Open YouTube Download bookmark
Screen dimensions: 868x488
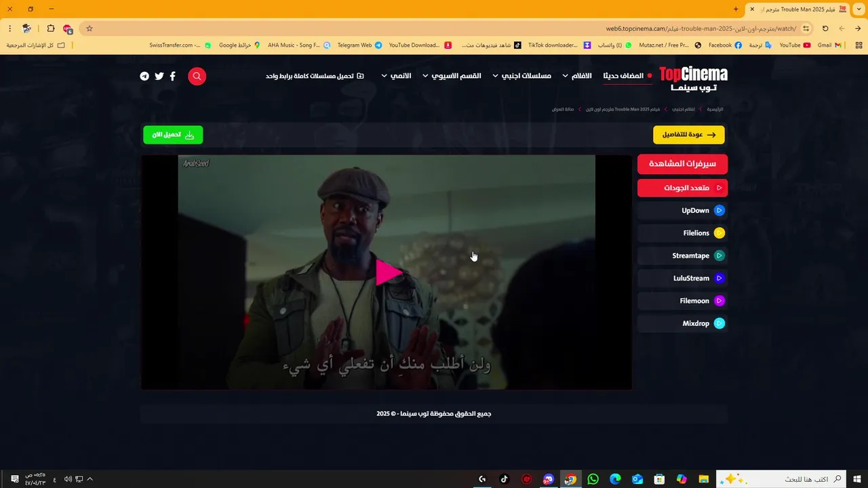[x=420, y=45]
